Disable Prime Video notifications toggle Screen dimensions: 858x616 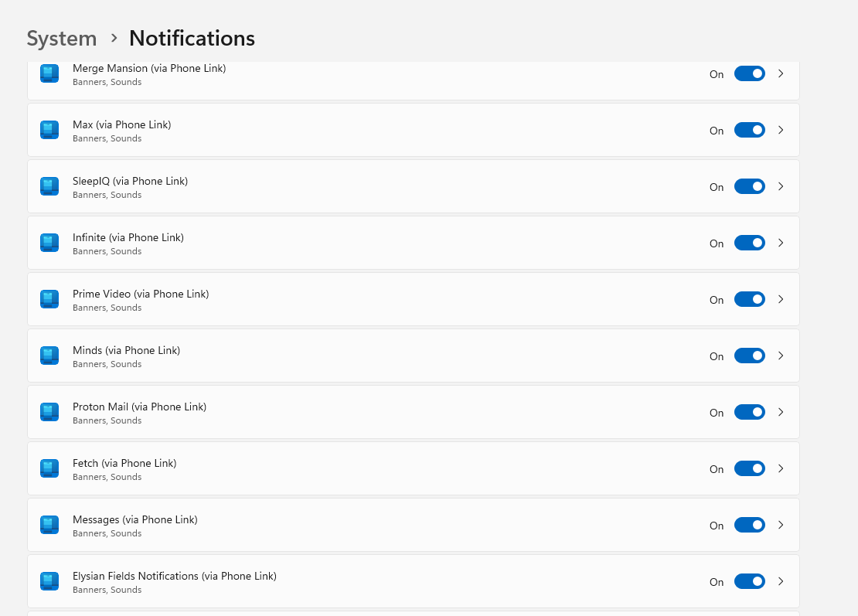click(749, 298)
